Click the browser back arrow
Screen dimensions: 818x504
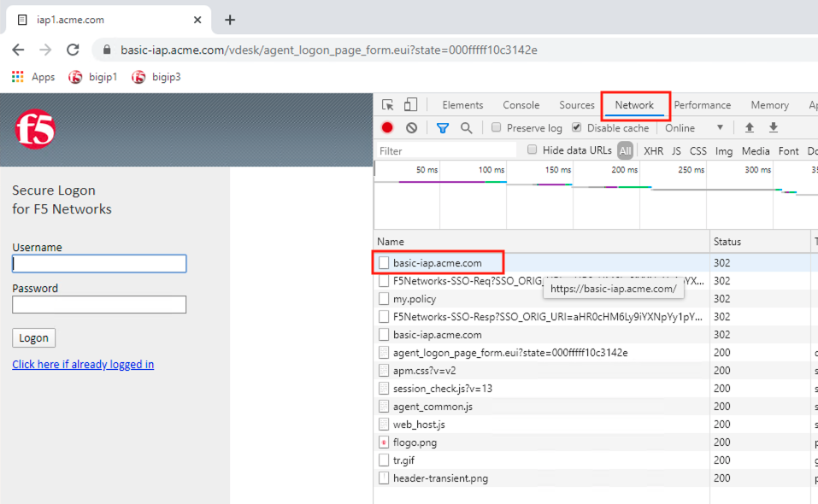(18, 50)
